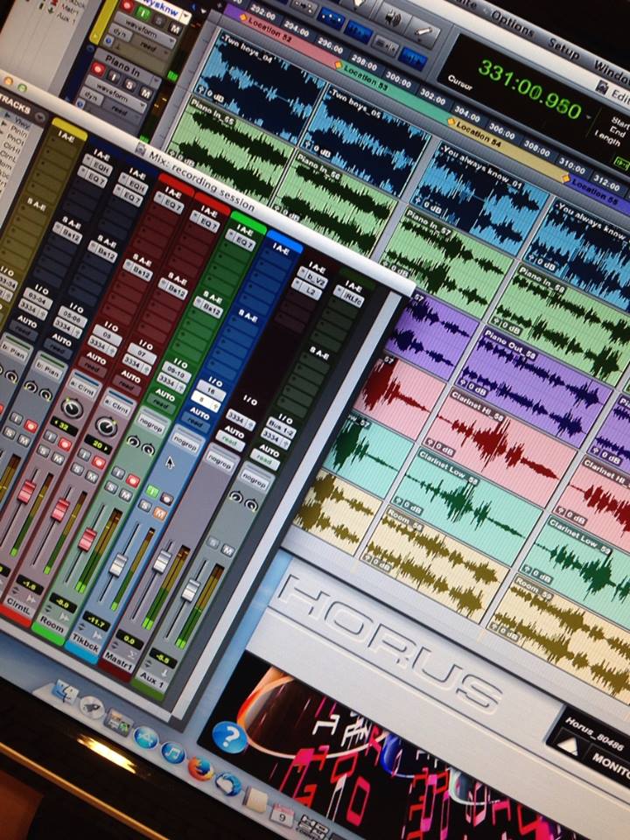630x840 pixels.
Task: Open Thunderbird from the dock
Action: click(228, 784)
